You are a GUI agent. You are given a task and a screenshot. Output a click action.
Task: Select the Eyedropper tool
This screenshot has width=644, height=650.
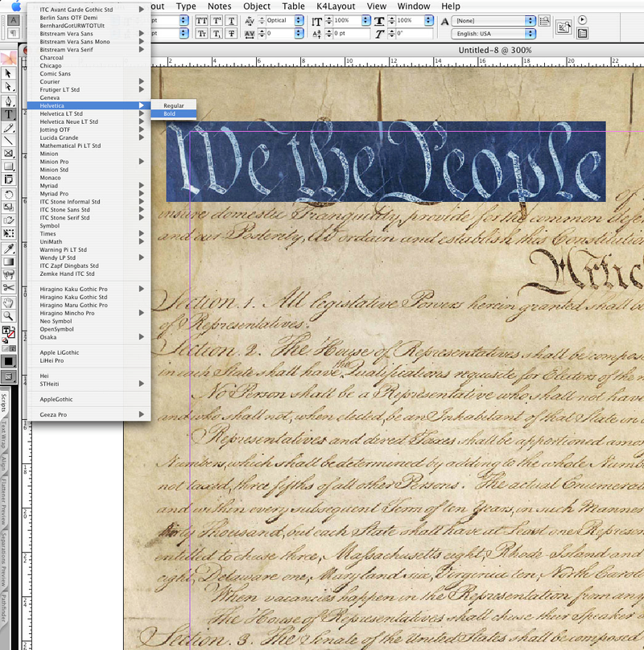(8, 249)
